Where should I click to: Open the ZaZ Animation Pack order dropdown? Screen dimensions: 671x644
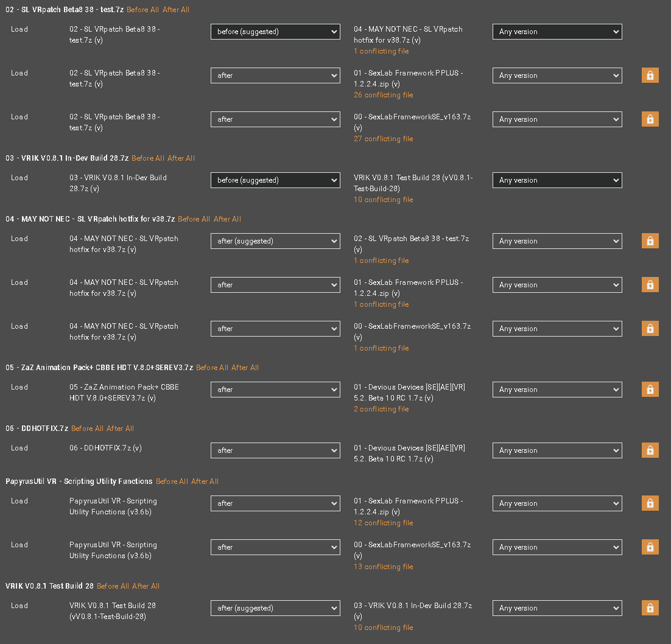(x=275, y=390)
